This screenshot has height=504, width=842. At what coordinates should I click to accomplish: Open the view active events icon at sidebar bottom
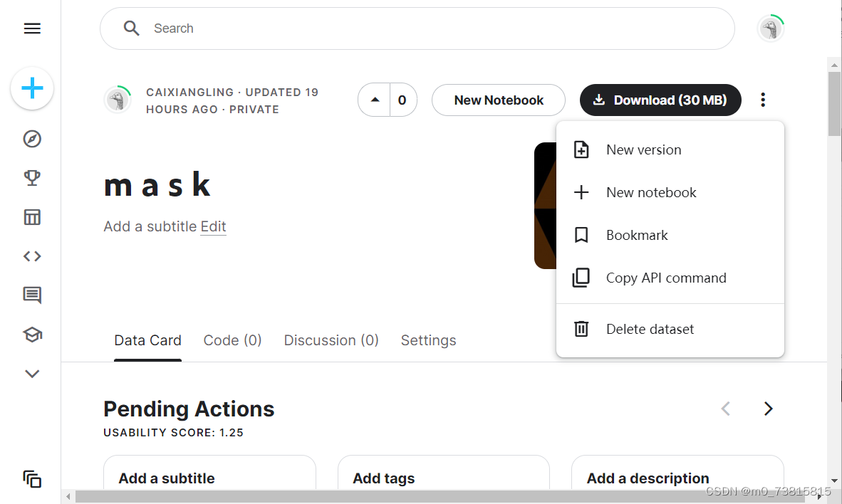(31, 480)
